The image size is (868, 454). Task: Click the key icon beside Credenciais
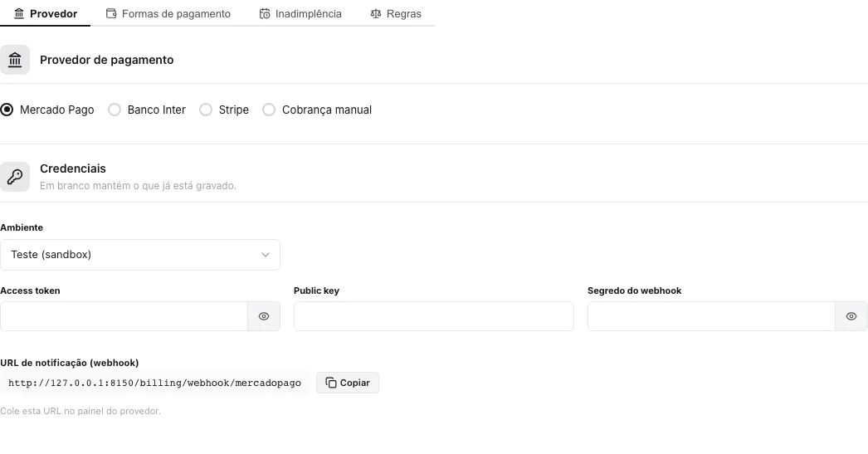tap(15, 177)
